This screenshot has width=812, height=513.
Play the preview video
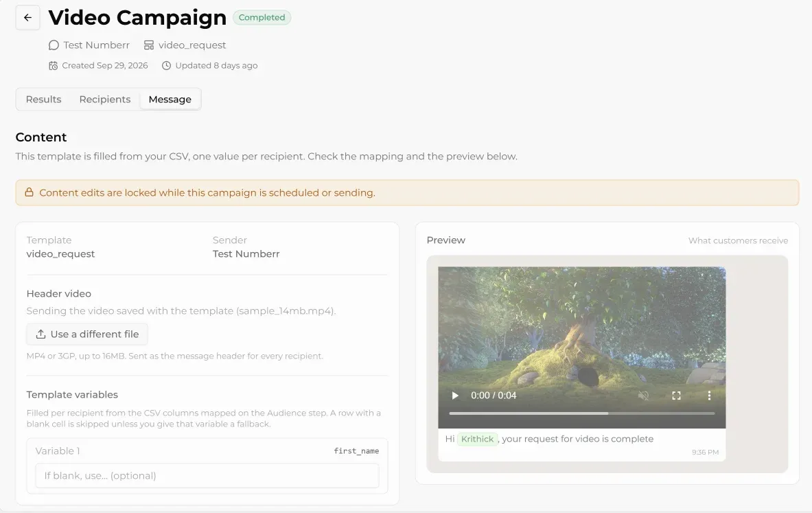pos(454,396)
